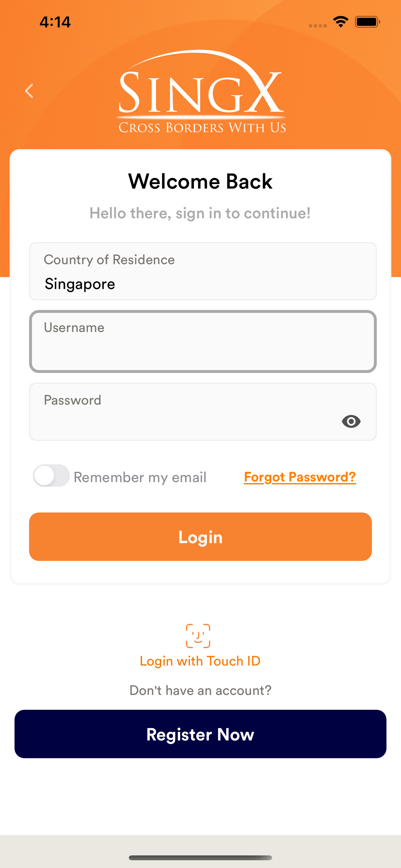Click the clock showing 4:14

pos(55,22)
